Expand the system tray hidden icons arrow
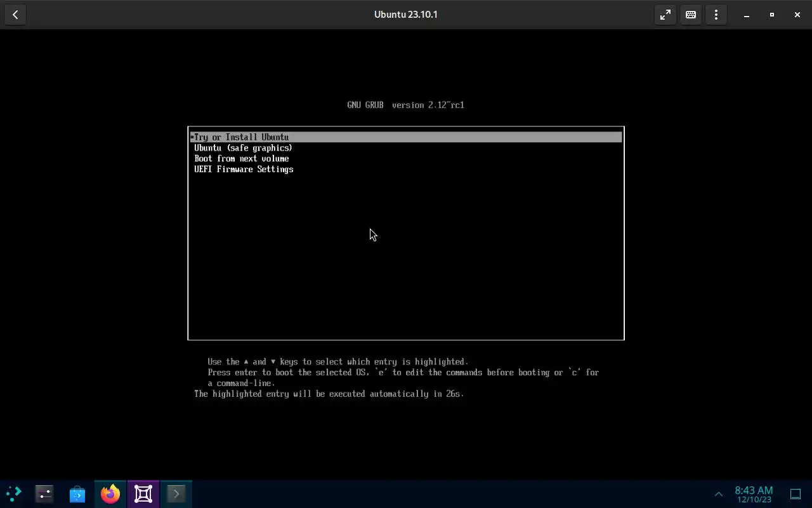812x508 pixels. point(719,494)
